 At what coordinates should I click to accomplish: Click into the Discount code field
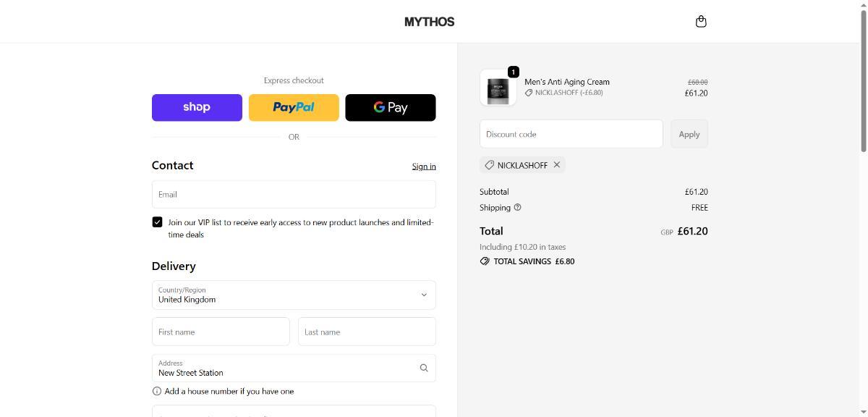[571, 134]
